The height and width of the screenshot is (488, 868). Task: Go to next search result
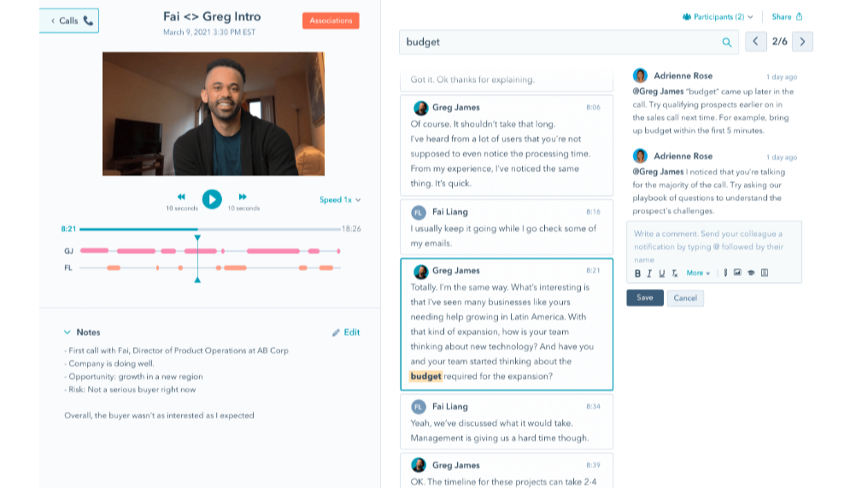coord(802,42)
